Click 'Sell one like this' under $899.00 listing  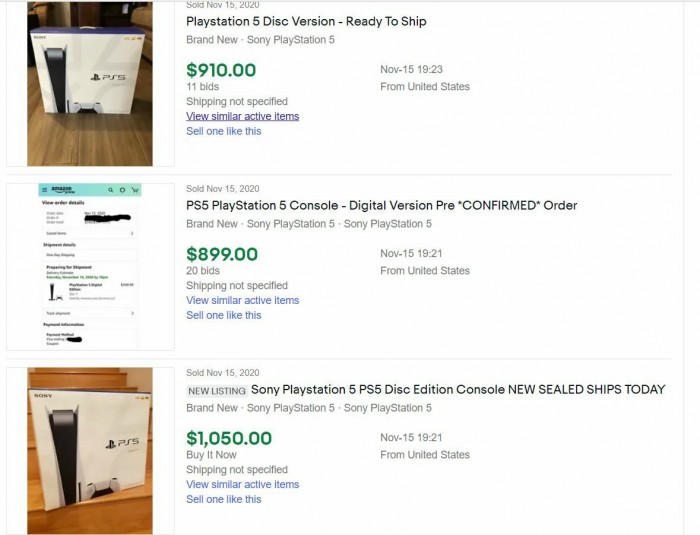pos(223,315)
